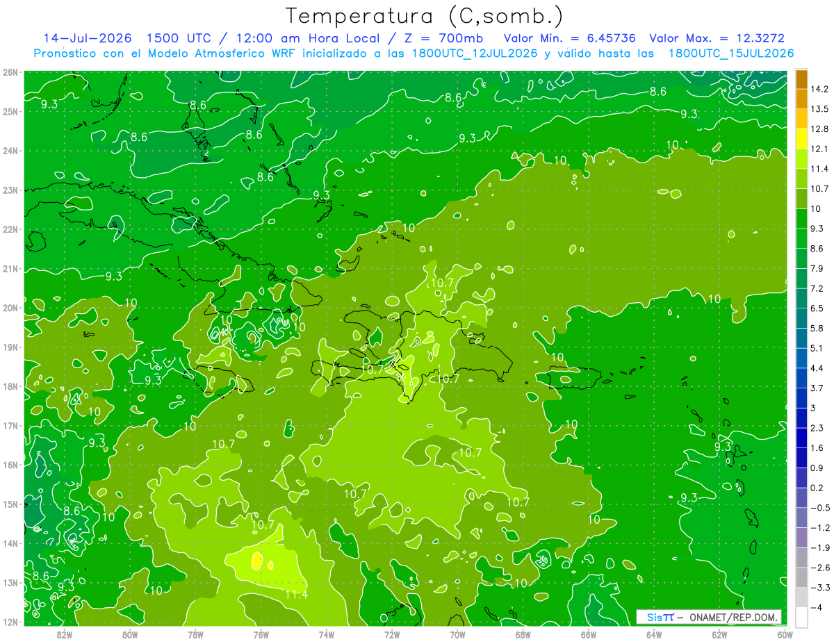The width and height of the screenshot is (834, 644).
Task: Click the '6.5' value on the color legend
Action: tap(817, 308)
